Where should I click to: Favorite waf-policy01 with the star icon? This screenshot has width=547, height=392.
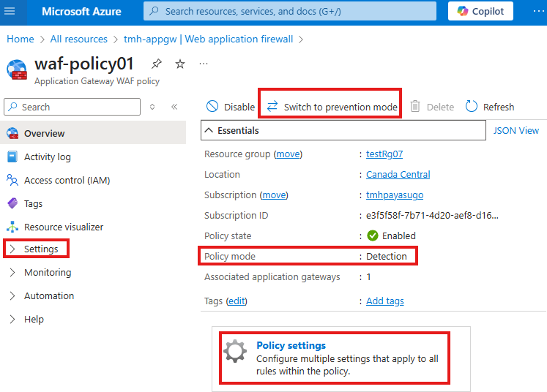180,64
